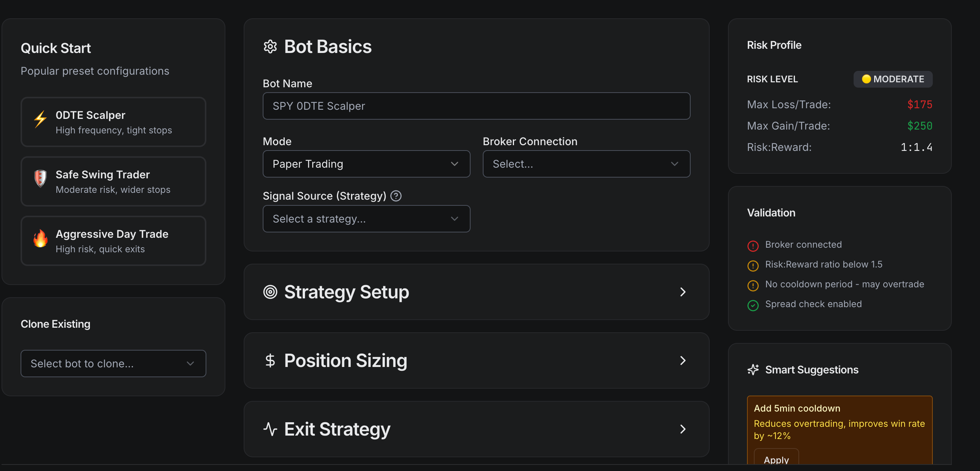This screenshot has height=471, width=980.
Task: Click the target icon beside Strategy Setup
Action: pyautogui.click(x=270, y=292)
